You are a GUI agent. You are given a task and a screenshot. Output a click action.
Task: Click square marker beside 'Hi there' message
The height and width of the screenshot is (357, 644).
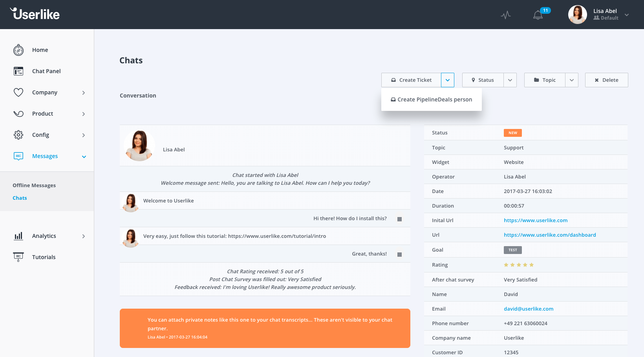[399, 219]
